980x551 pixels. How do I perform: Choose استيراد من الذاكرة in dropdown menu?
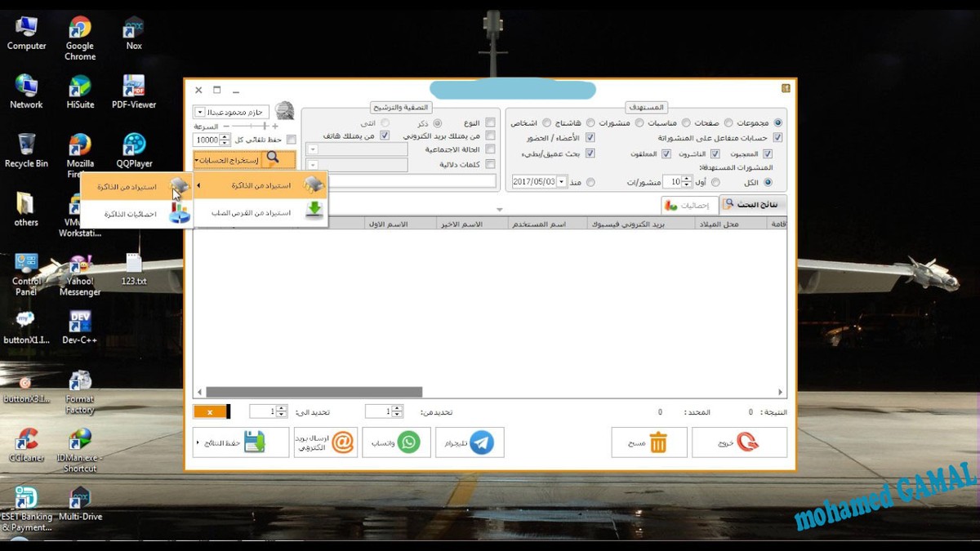point(261,186)
